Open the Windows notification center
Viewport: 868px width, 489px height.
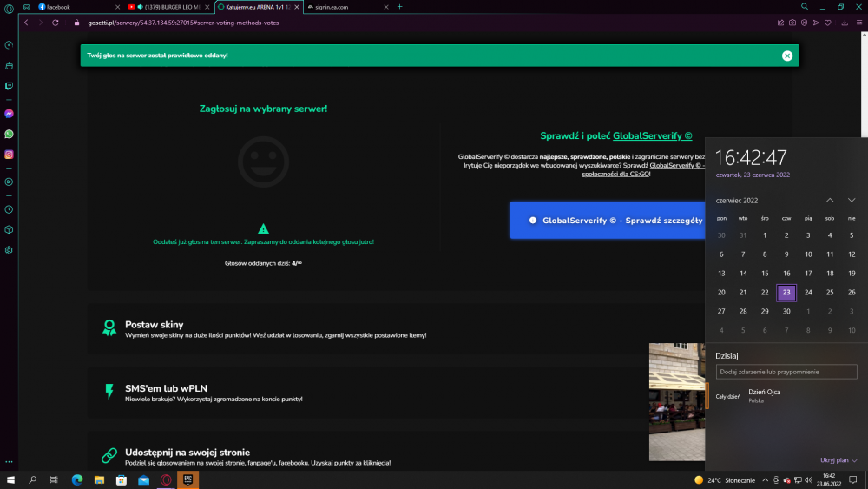(853, 480)
